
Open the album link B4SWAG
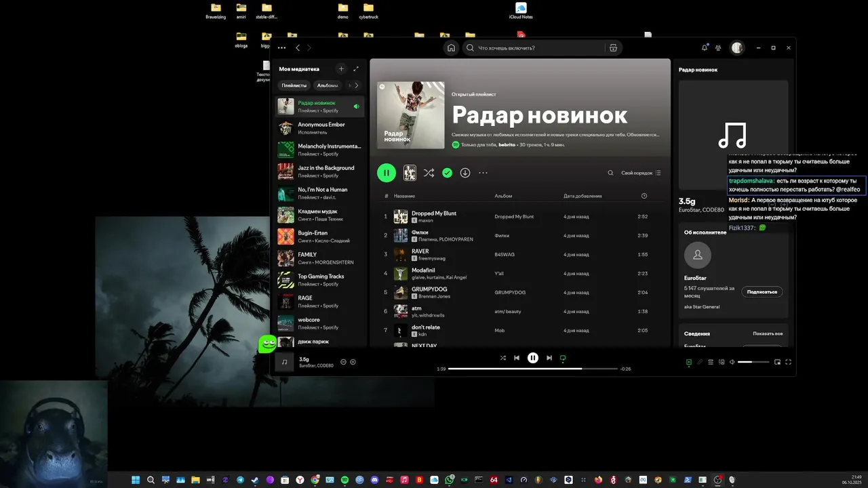coord(505,254)
